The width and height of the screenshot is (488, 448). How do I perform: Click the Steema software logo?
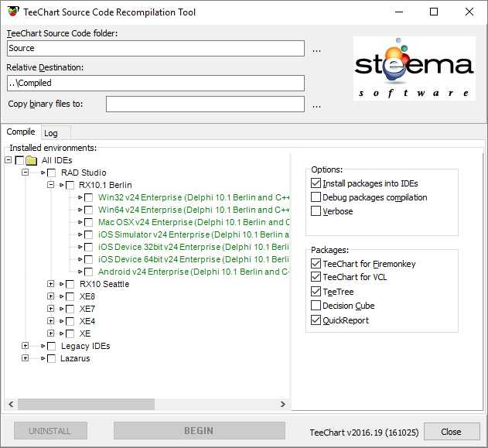point(415,69)
